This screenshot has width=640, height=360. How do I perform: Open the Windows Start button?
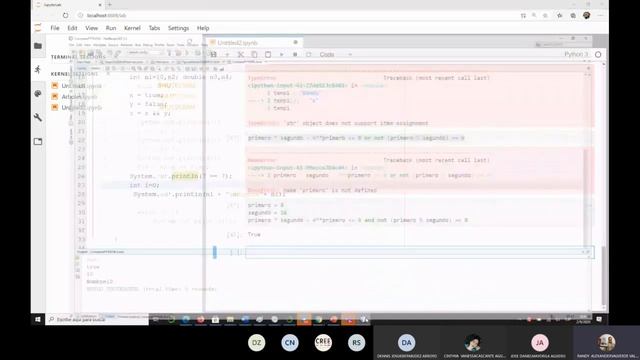38,320
